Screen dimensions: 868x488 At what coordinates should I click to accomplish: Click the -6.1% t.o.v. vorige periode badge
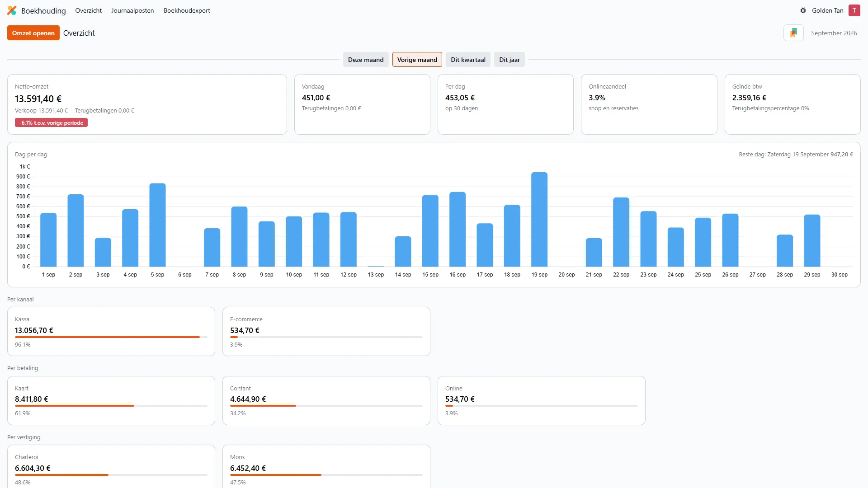[x=51, y=123]
